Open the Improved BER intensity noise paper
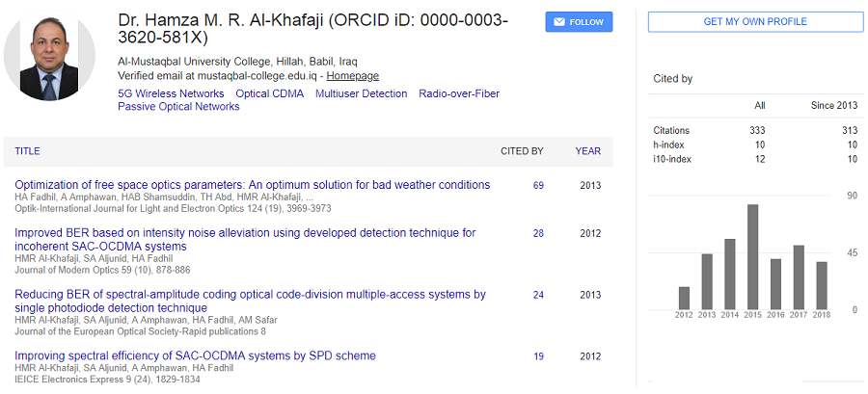Screen dimensions: 868x394 pos(245,239)
